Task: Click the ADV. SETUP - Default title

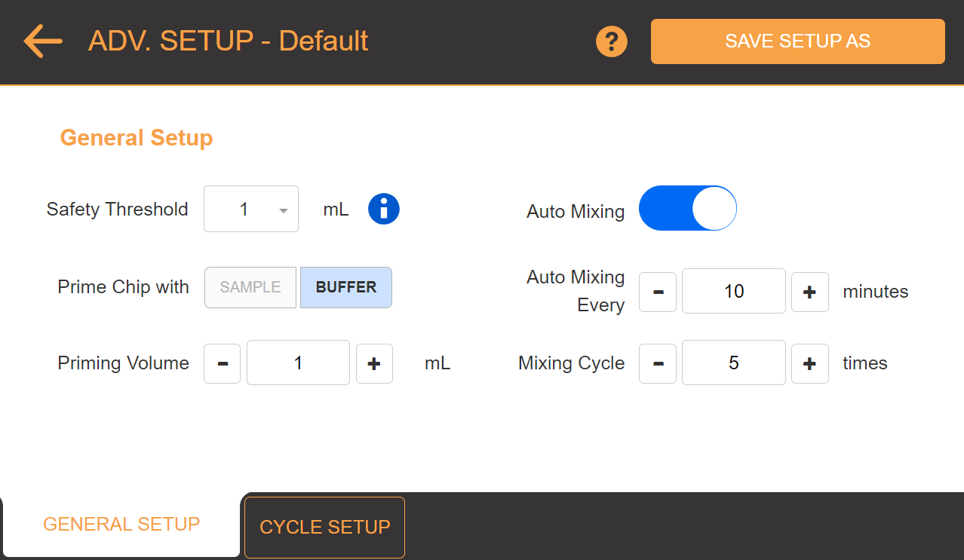Action: [229, 41]
